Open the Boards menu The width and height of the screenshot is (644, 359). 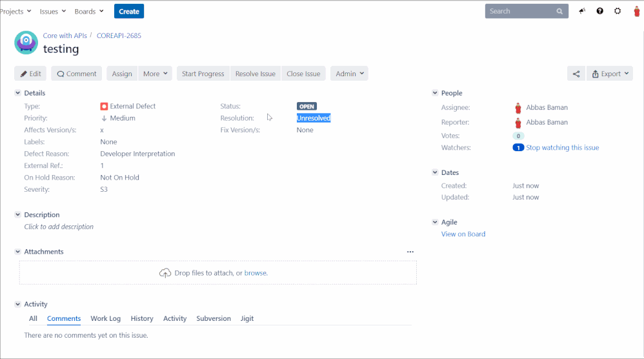(x=88, y=12)
